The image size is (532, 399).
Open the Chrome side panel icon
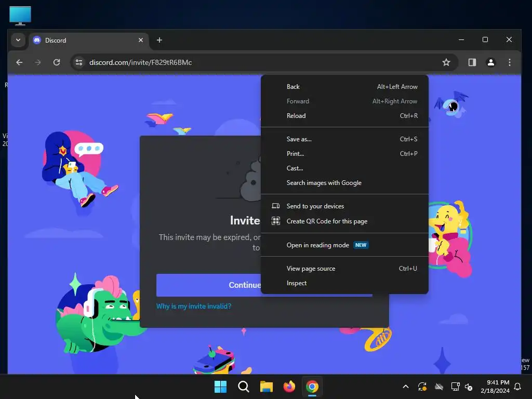pyautogui.click(x=472, y=62)
